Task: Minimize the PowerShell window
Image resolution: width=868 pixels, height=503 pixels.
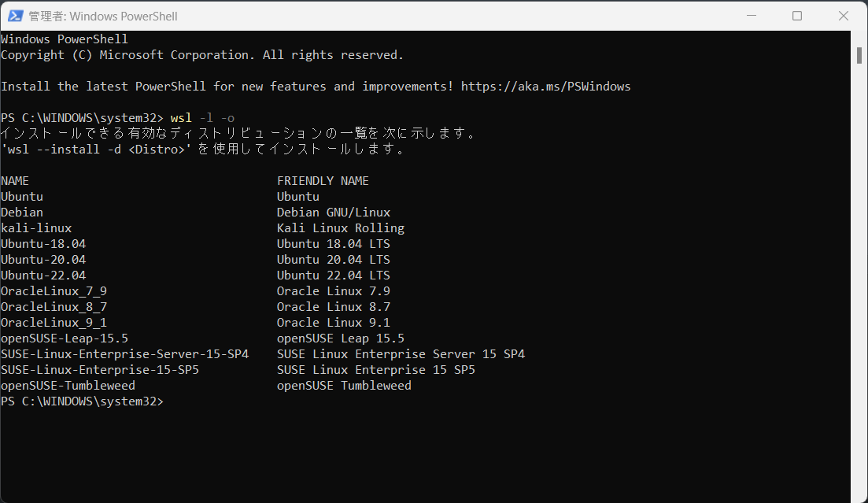Action: pyautogui.click(x=751, y=16)
